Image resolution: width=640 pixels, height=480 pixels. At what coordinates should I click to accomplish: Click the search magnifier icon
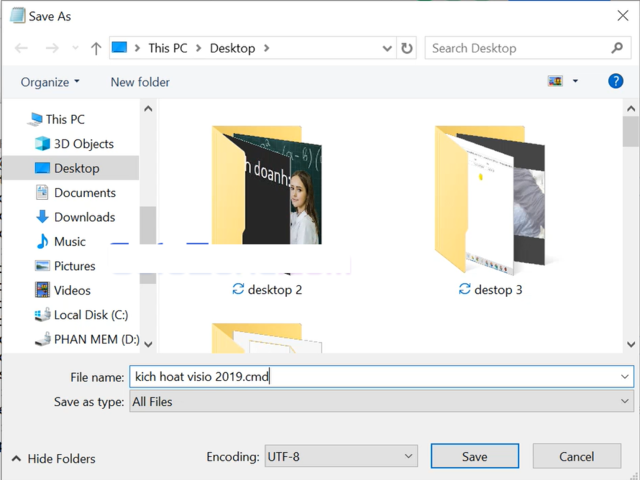tap(617, 48)
